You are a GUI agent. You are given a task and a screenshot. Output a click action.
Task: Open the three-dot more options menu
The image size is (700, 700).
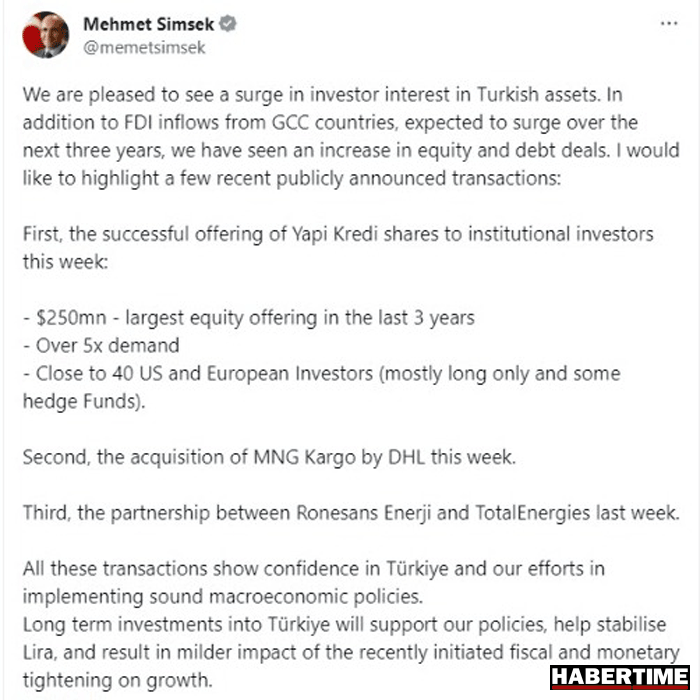click(669, 24)
